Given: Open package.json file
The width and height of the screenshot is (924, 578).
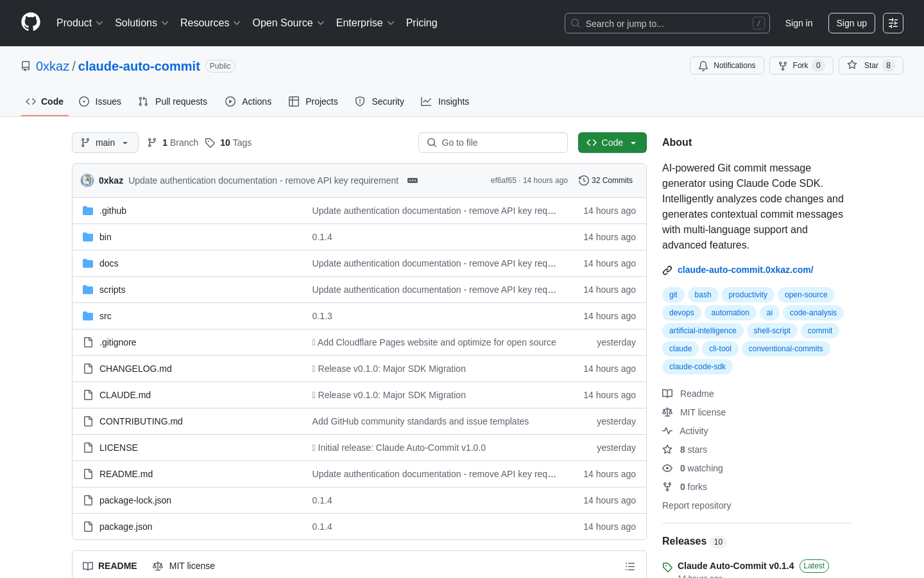Looking at the screenshot, I should 126,527.
